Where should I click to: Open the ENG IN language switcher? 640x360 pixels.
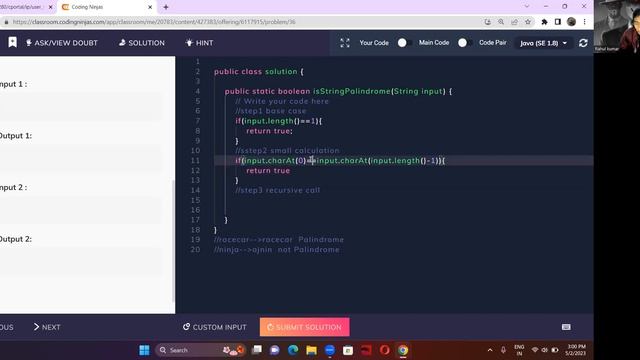[x=519, y=350]
